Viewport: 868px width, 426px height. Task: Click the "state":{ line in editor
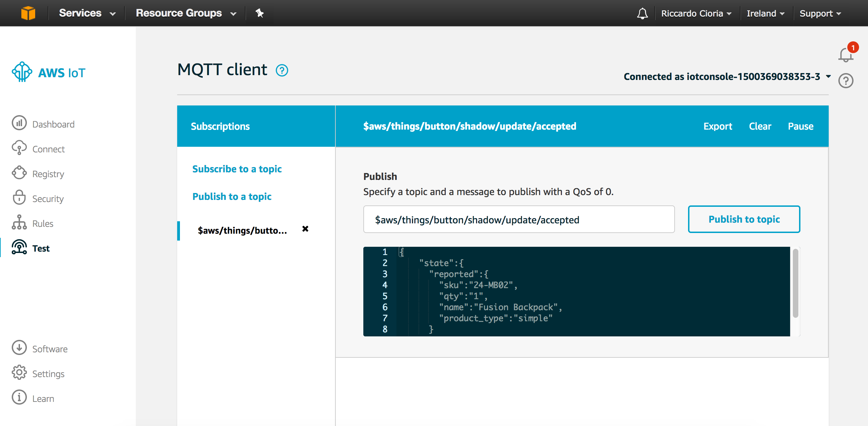pyautogui.click(x=441, y=263)
